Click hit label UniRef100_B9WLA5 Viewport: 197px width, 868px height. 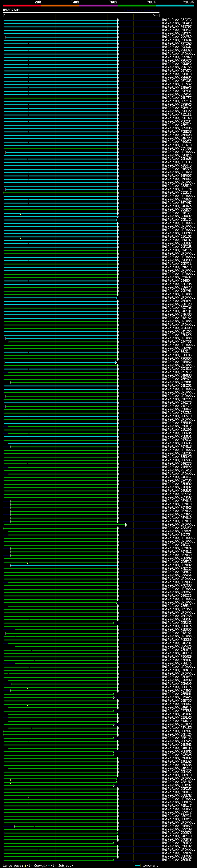[177, 761]
